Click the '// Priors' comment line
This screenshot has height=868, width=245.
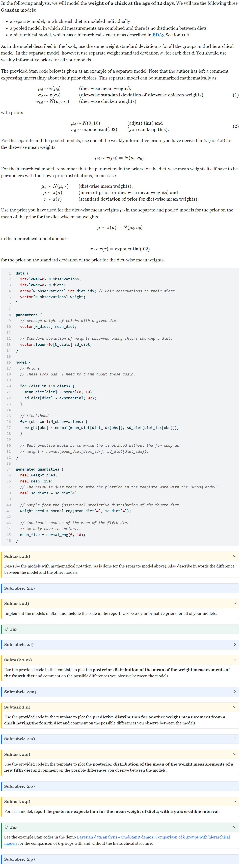click(30, 368)
